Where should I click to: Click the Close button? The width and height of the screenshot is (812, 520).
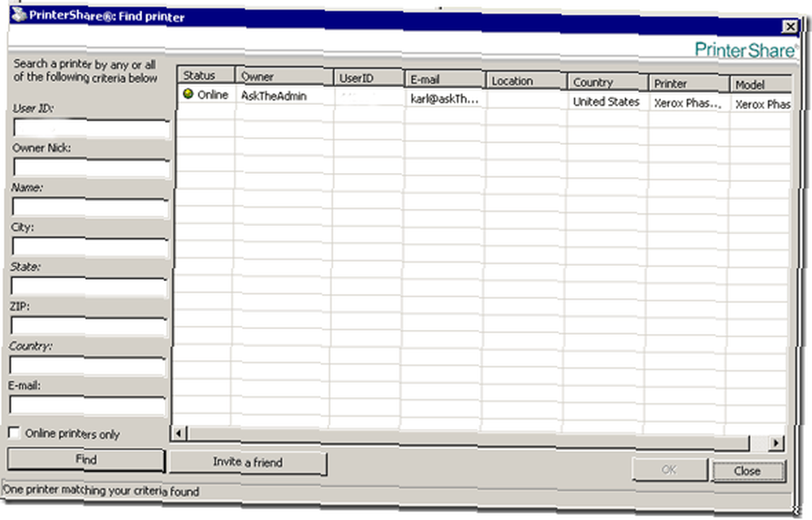[749, 470]
